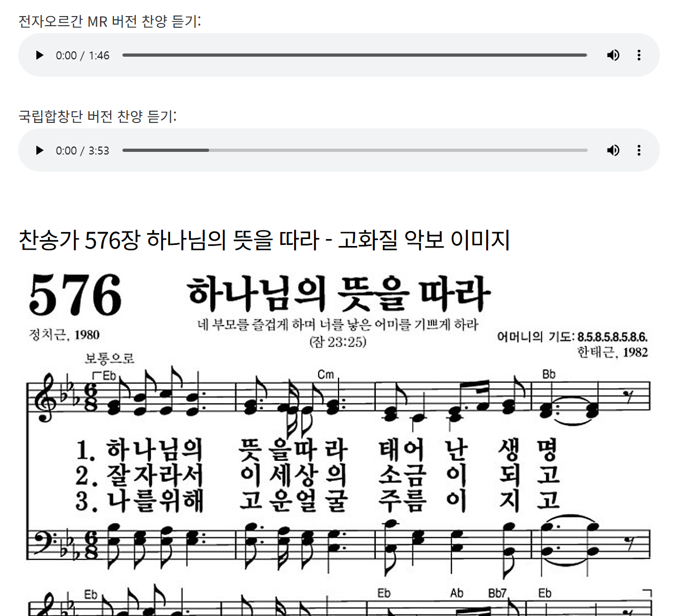Seek in the 3:53 choir audio progress bar
677x616 pixels.
(x=355, y=150)
